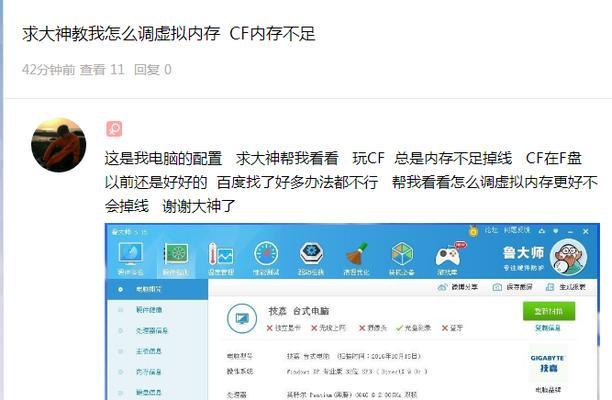Click the pink user badge icon above post
612x400 pixels.
(114, 129)
